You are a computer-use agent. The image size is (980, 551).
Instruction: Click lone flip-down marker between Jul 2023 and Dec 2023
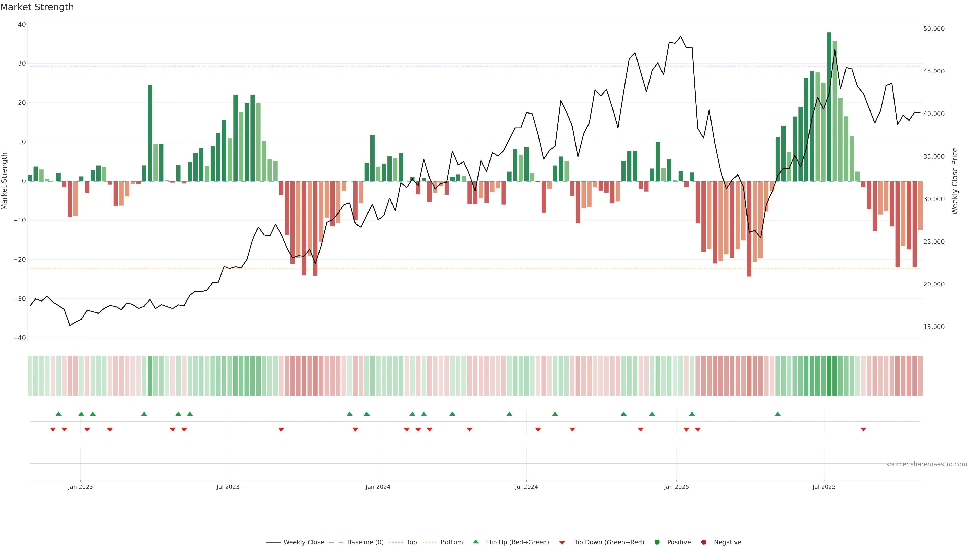(281, 429)
